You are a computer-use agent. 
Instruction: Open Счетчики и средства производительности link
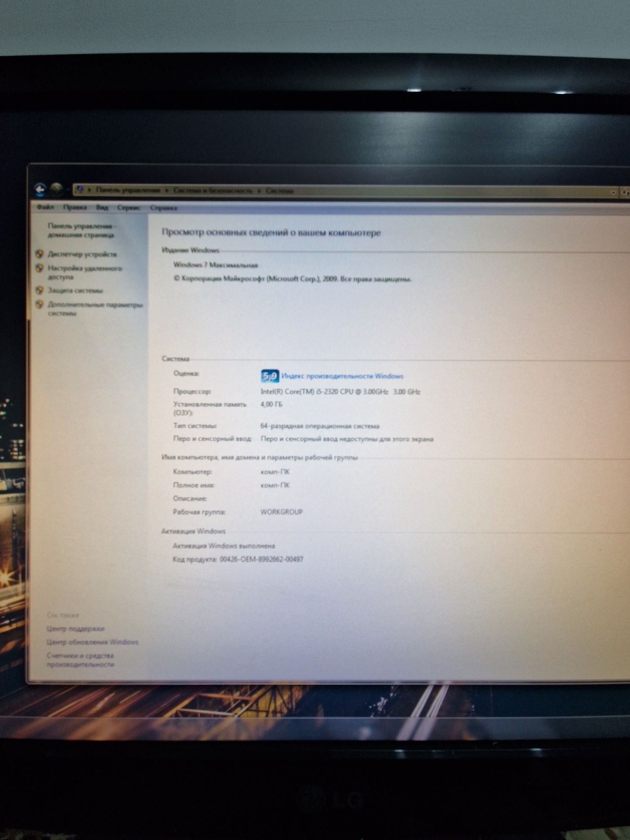[x=80, y=660]
